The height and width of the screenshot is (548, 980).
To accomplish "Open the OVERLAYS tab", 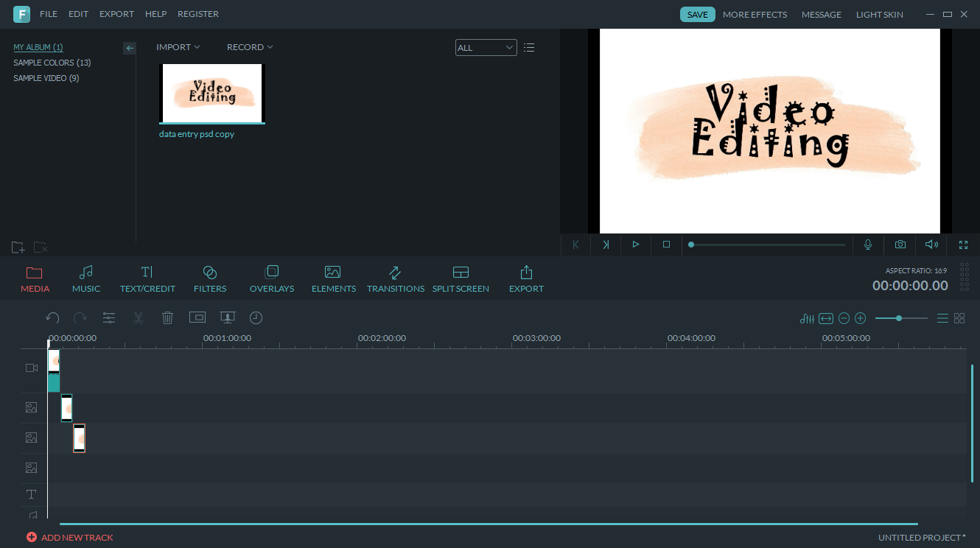I will [272, 279].
